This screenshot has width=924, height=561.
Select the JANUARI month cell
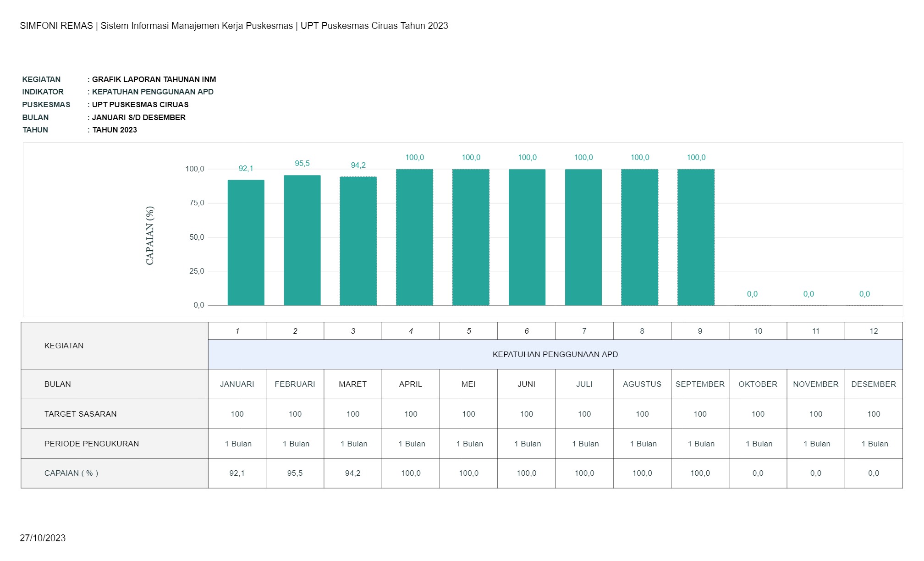[x=237, y=384]
